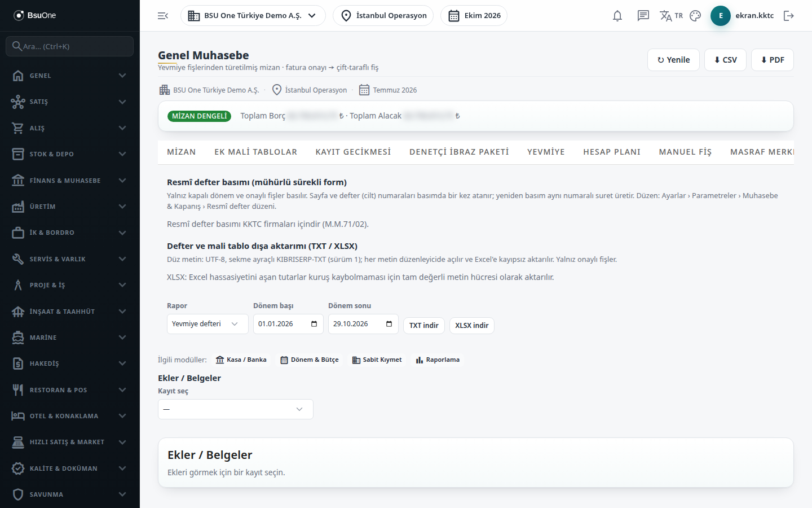Open company selector BSU One Türkiye Demo
Screen dimensions: 812x508
tap(253, 16)
